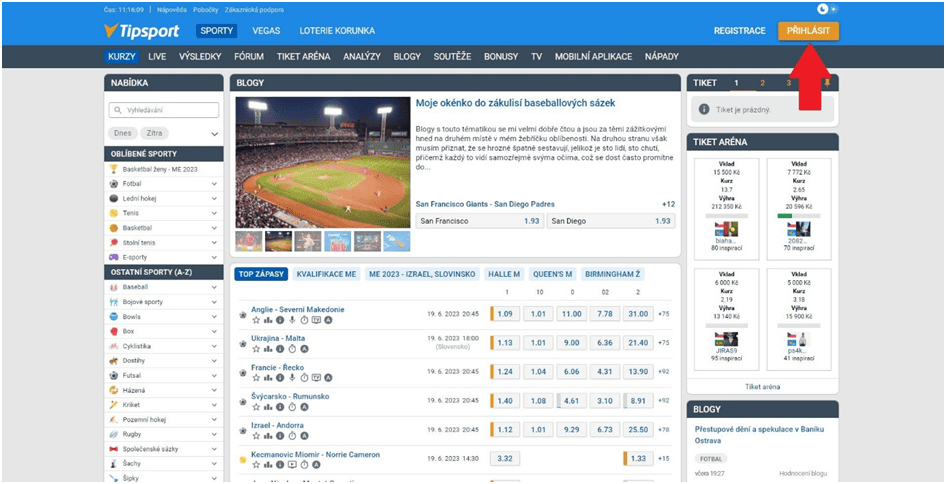This screenshot has height=484, width=946.
Task: Click the info icon in empty ticket box
Action: (703, 110)
